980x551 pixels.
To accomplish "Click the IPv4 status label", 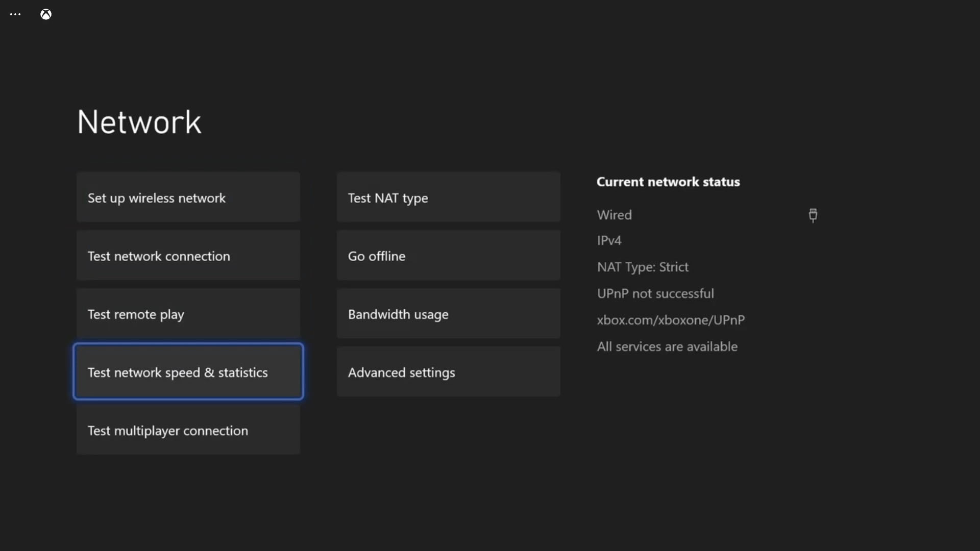I will point(609,240).
